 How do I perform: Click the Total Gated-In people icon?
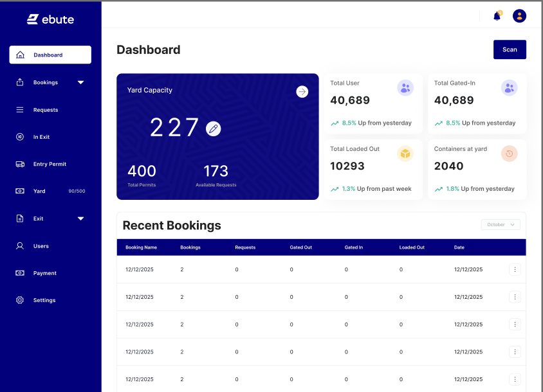[509, 88]
